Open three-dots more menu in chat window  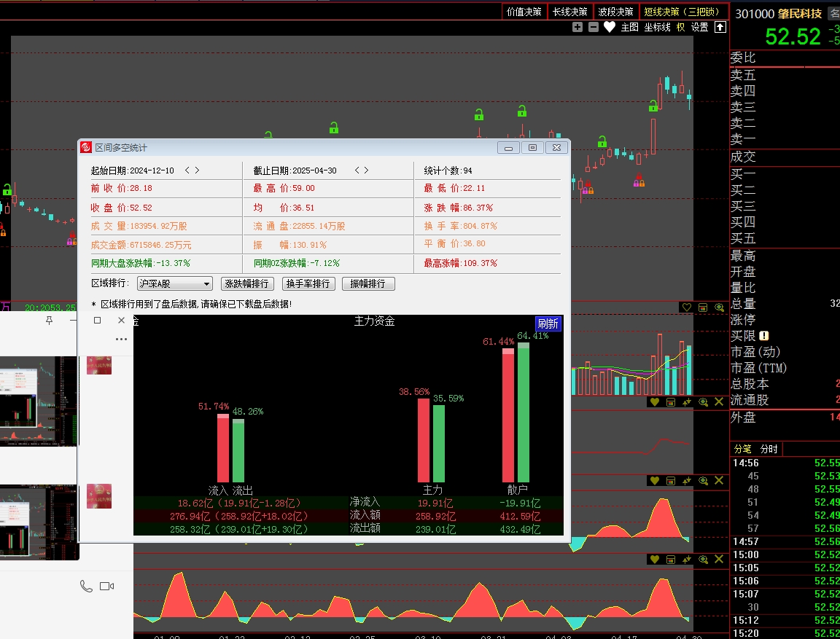pyautogui.click(x=121, y=339)
